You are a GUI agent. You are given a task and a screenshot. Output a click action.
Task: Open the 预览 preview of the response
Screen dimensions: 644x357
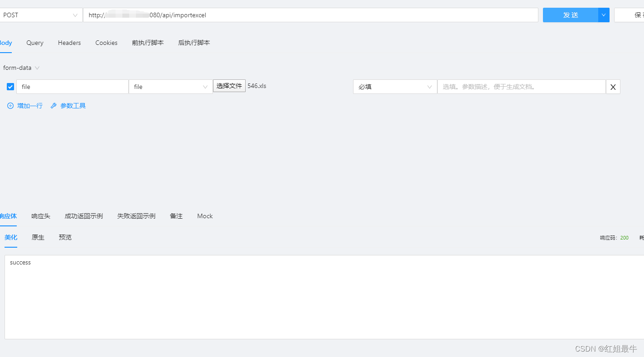(65, 237)
